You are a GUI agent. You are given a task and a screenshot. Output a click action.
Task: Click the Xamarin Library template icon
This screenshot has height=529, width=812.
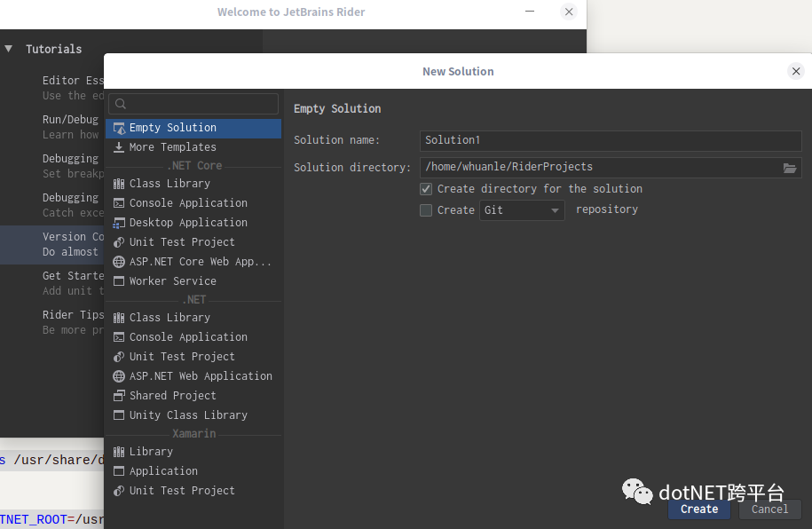(x=119, y=452)
